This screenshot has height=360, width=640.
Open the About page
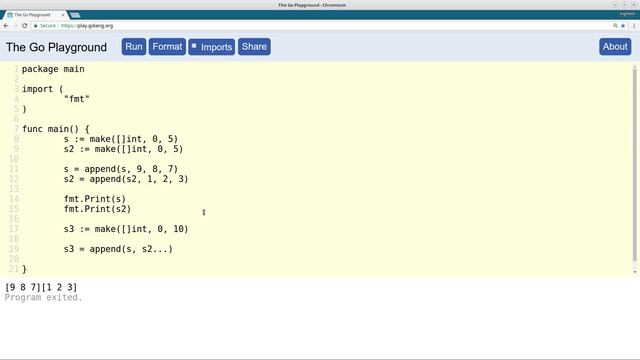pyautogui.click(x=615, y=47)
